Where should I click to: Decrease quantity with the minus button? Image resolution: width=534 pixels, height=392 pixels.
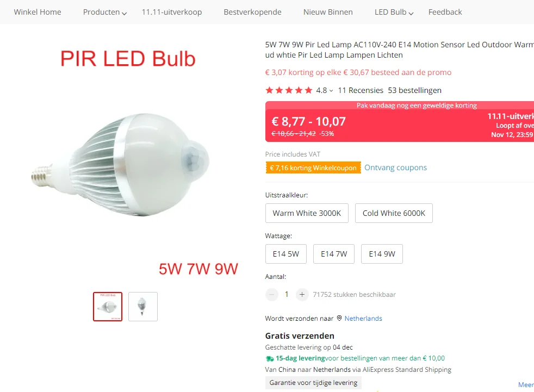(272, 294)
